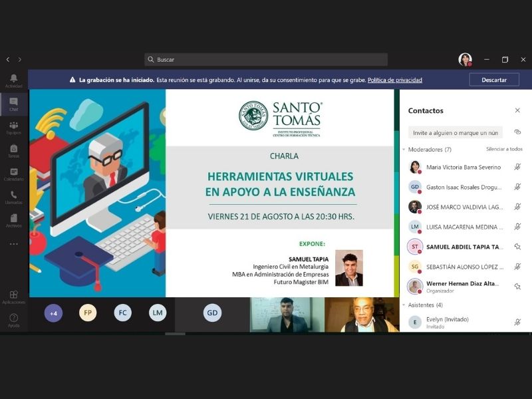Close the Contactos panel

coord(517,110)
